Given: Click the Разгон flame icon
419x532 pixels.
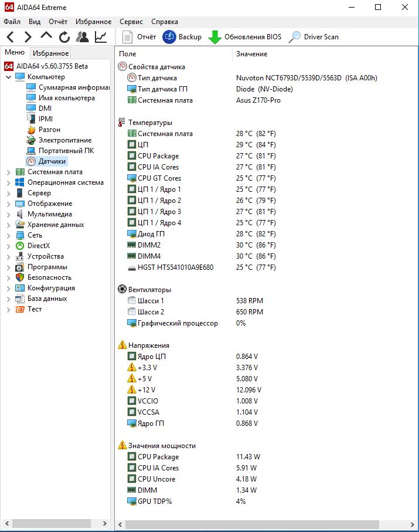Looking at the screenshot, I should tap(31, 130).
